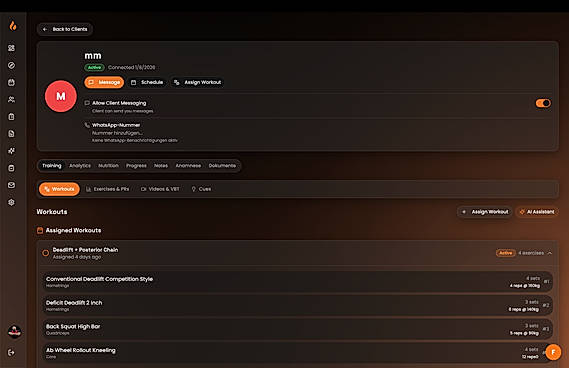Image resolution: width=569 pixels, height=368 pixels.
Task: Click the chat icon beside Allow Client Messaging
Action: click(x=87, y=103)
